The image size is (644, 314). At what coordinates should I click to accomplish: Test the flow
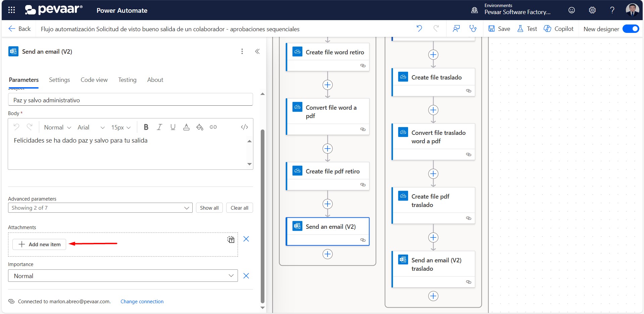(527, 29)
